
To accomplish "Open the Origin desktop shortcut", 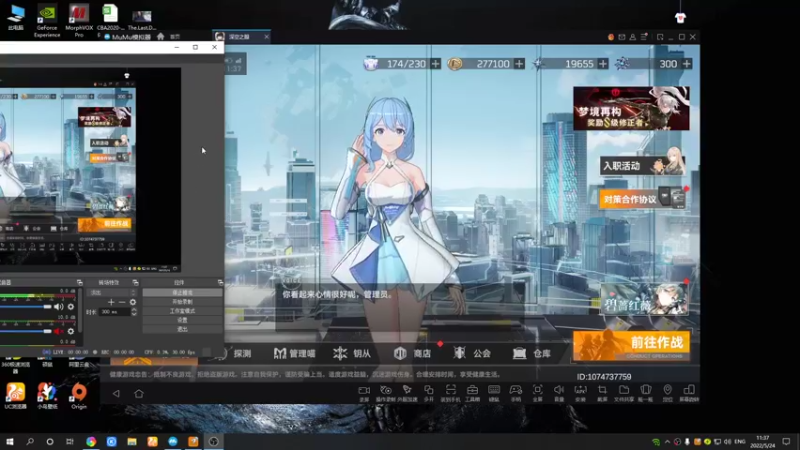I will (79, 395).
